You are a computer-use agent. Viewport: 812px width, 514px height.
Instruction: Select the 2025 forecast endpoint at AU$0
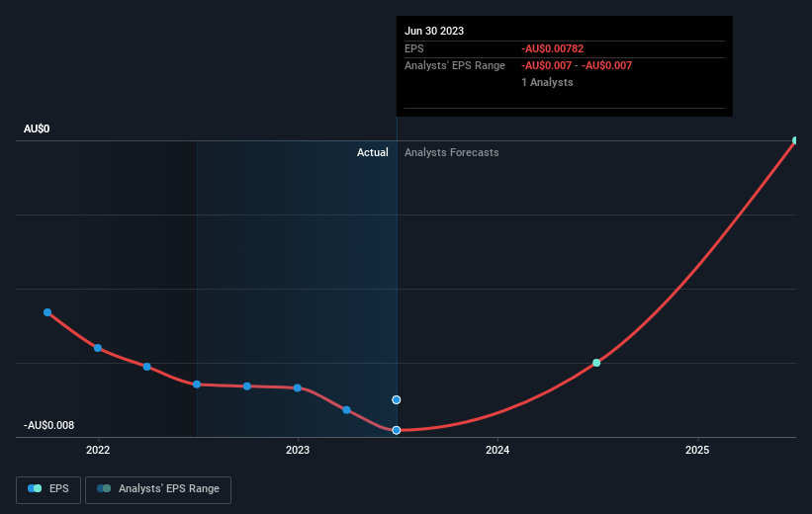[x=796, y=140]
